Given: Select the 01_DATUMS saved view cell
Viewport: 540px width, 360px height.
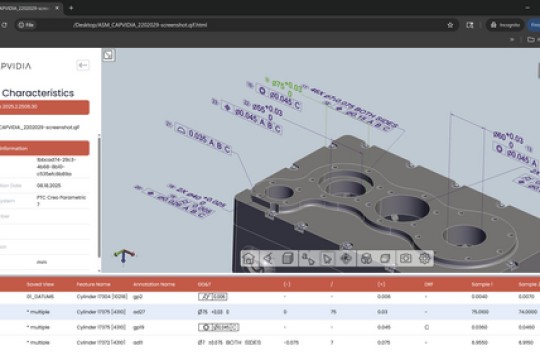Looking at the screenshot, I should tap(40, 296).
